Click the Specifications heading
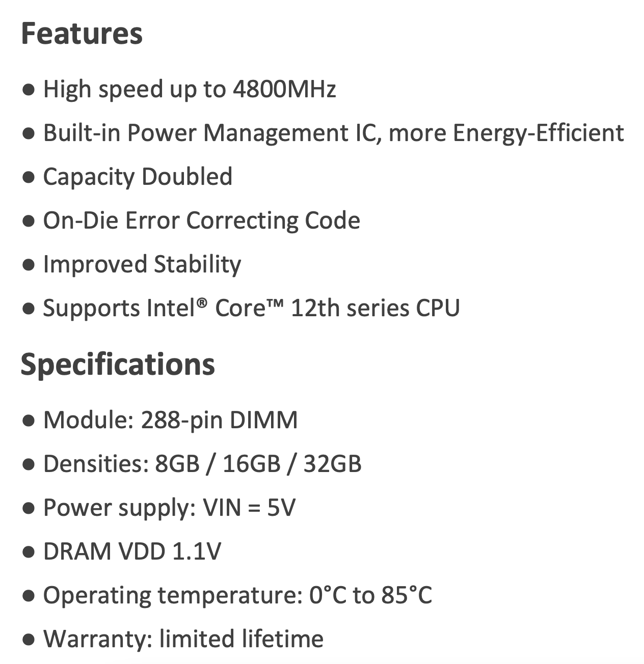Screen dimensions: 644x664 coord(118,365)
